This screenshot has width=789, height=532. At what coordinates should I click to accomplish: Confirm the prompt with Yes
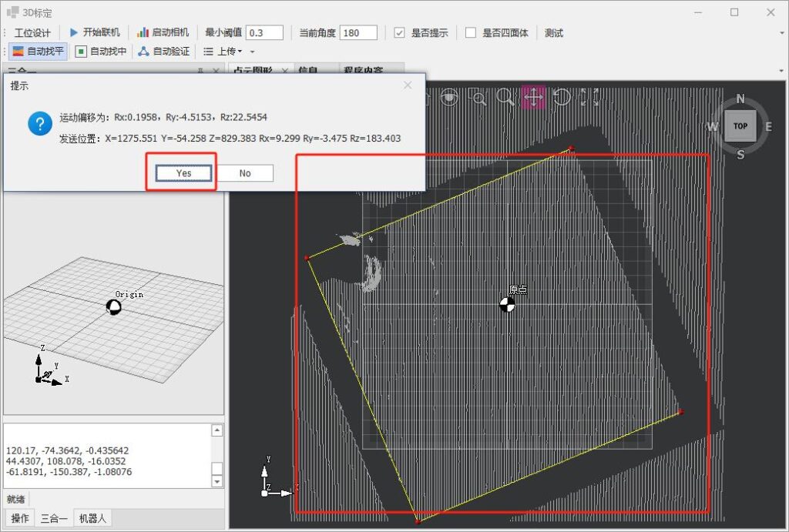pyautogui.click(x=183, y=173)
